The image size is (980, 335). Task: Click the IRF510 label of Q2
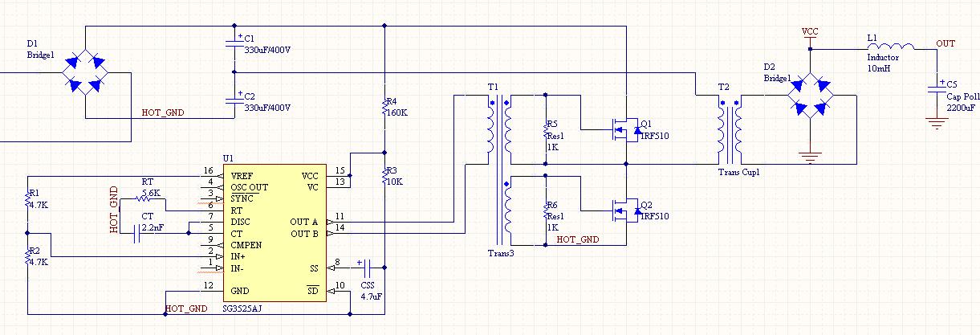click(653, 216)
